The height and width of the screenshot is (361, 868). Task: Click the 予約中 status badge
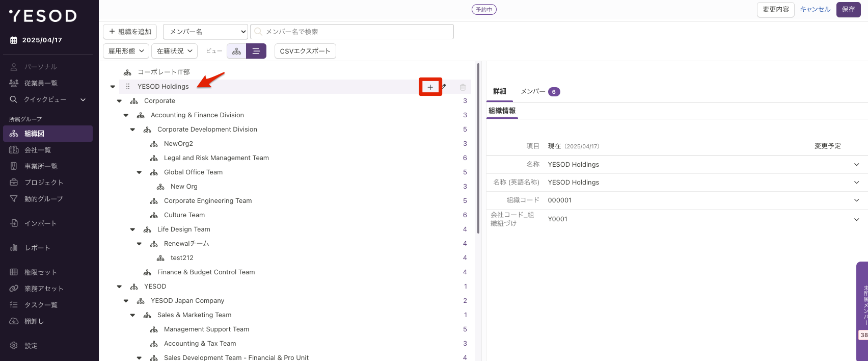tap(484, 10)
